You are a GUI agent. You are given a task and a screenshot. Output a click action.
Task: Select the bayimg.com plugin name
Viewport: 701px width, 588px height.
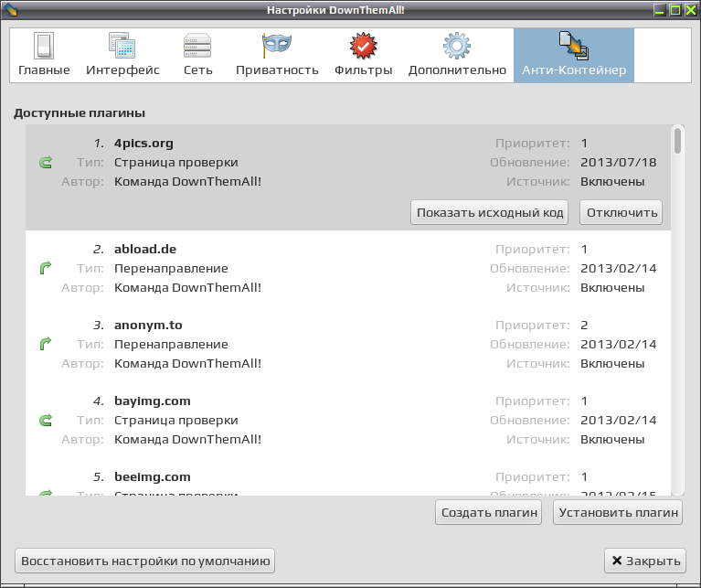[152, 401]
